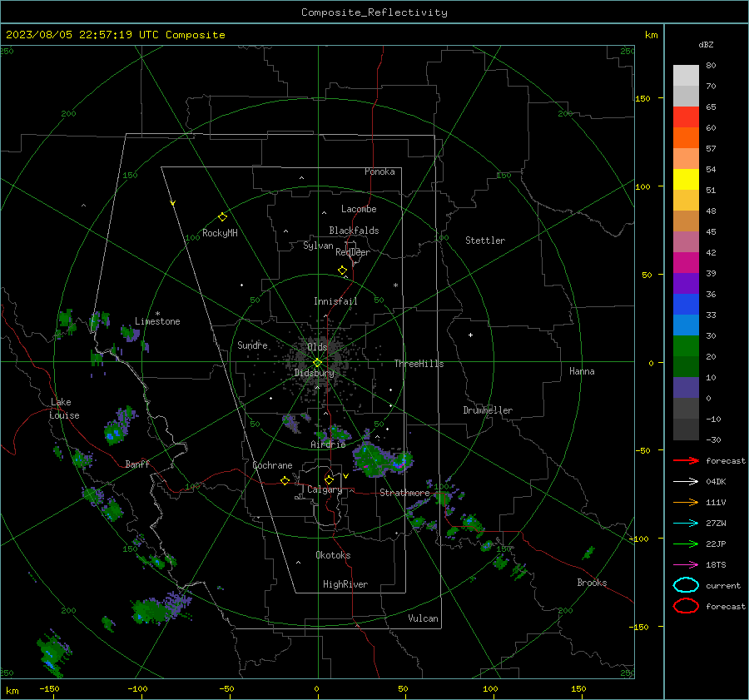Click the Limestone label

pyautogui.click(x=157, y=321)
